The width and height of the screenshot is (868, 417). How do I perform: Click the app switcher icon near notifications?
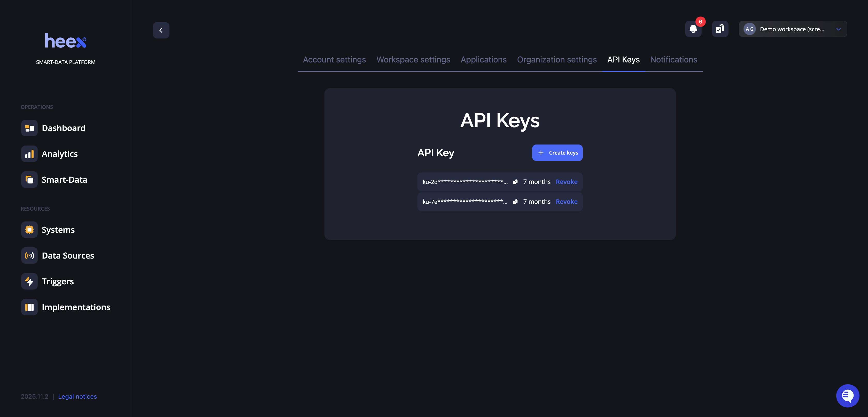pos(720,29)
